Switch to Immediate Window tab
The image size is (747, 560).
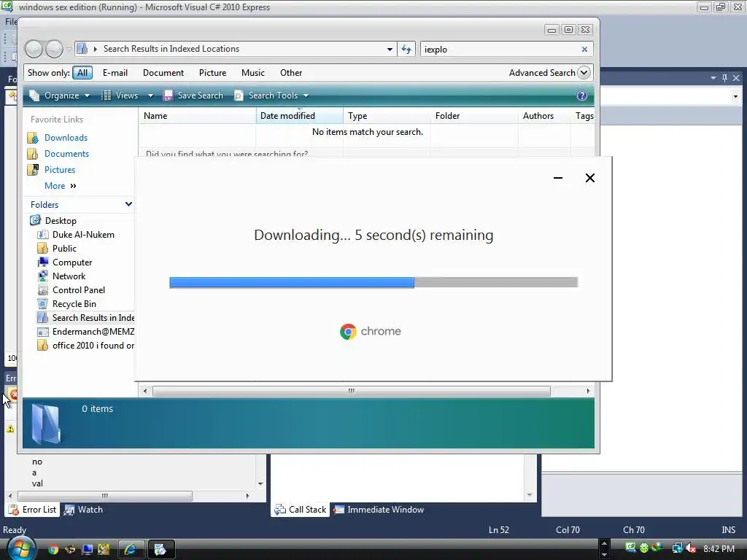379,510
